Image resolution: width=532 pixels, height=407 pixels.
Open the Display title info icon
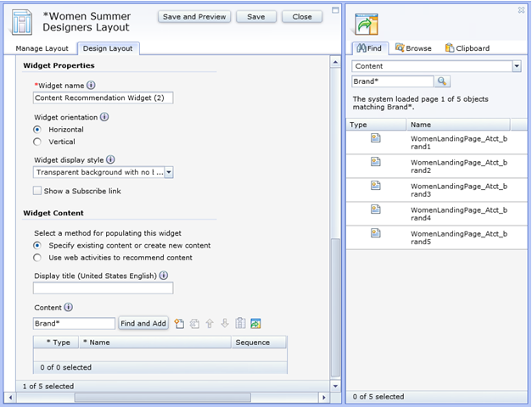click(x=164, y=276)
